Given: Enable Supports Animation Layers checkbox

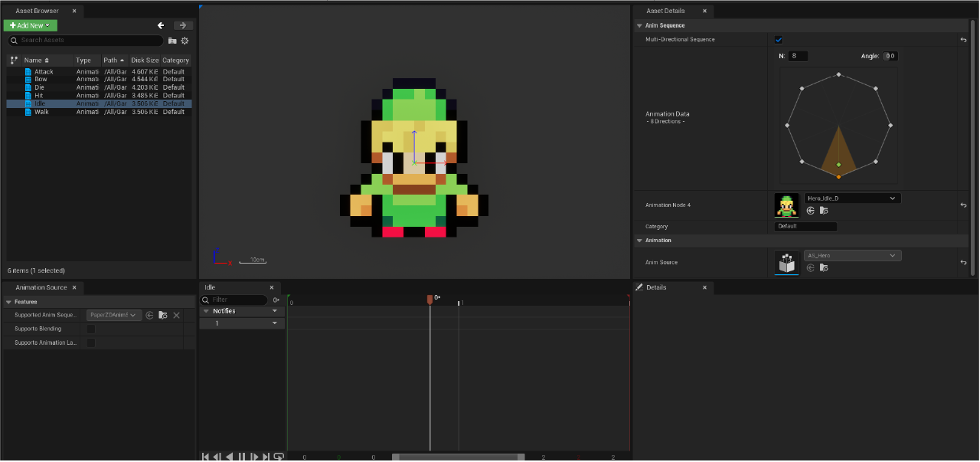Looking at the screenshot, I should pyautogui.click(x=91, y=342).
